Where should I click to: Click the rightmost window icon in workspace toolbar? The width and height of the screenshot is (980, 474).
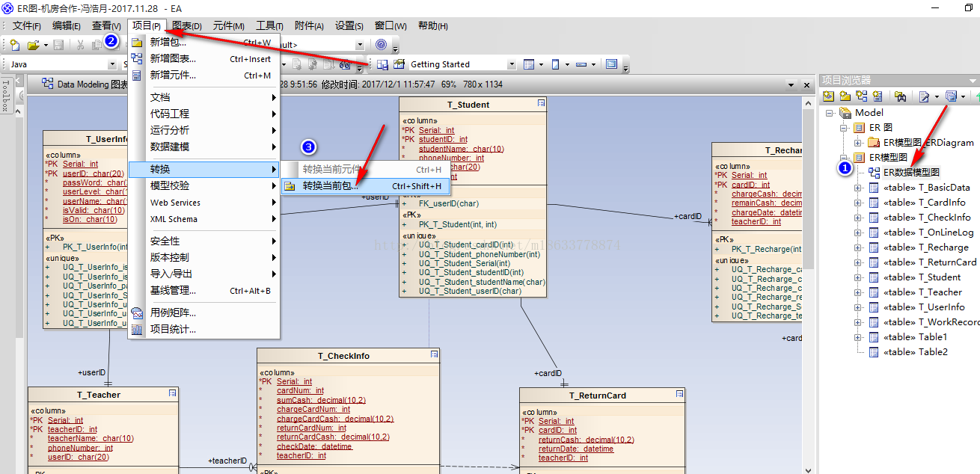click(x=611, y=64)
